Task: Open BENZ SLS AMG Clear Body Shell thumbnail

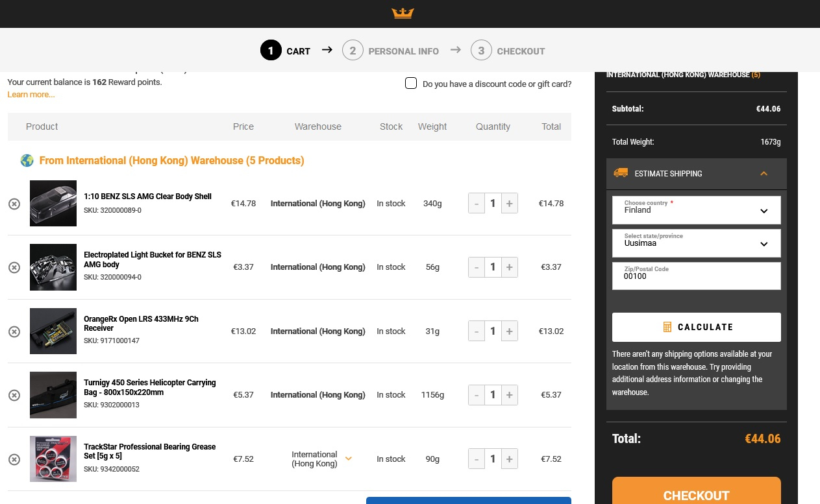Action: 53,203
